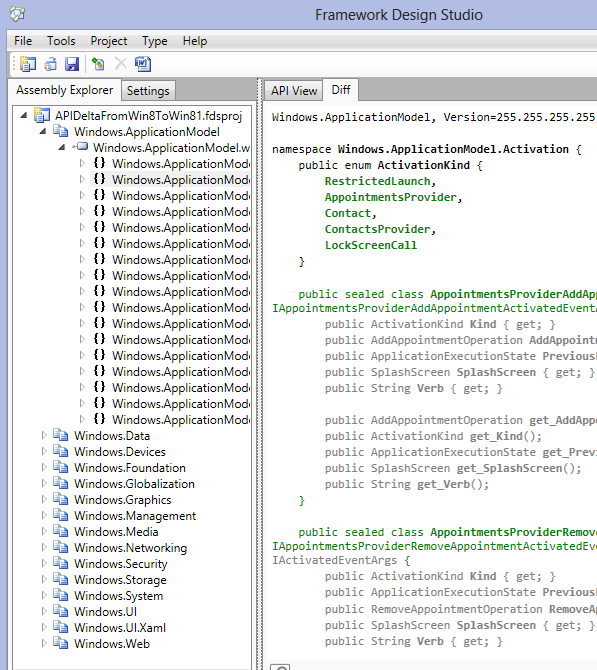Viewport: 597px width, 670px height.
Task: Select the Windows.Globalization tree label
Action: (134, 484)
